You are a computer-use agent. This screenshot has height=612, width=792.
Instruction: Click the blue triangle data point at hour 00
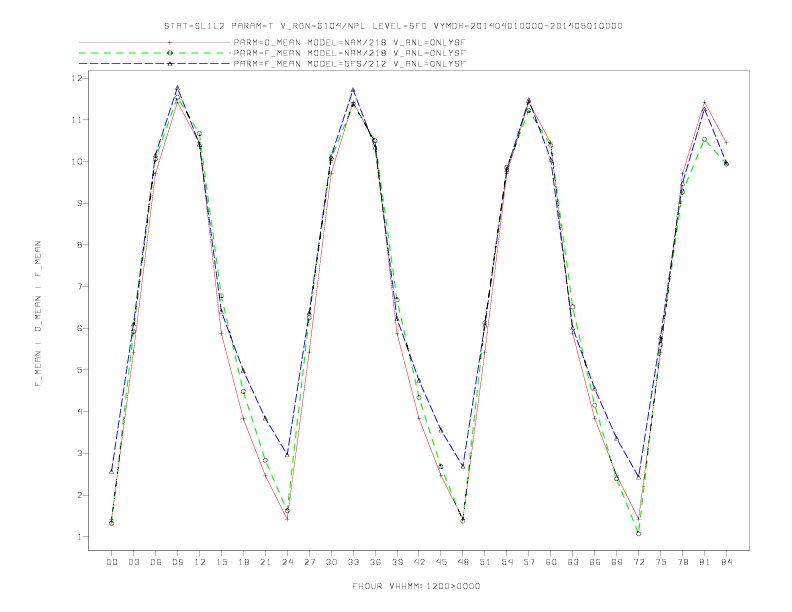(112, 471)
